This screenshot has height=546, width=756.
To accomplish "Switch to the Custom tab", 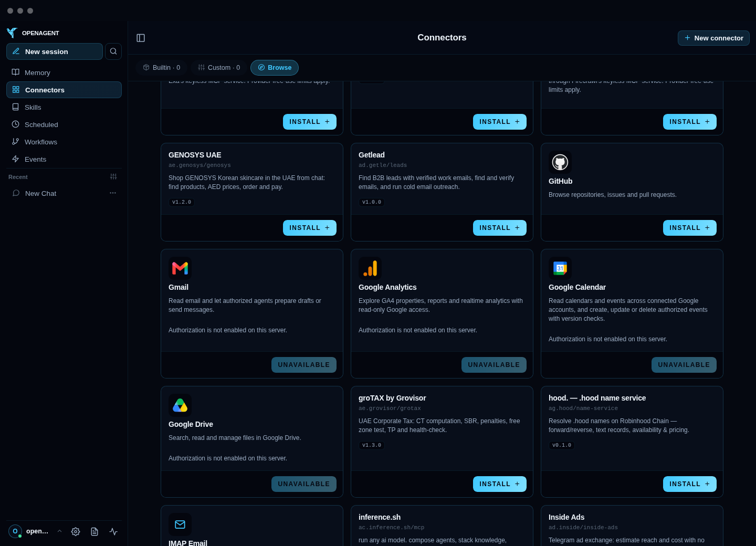I will pos(219,68).
